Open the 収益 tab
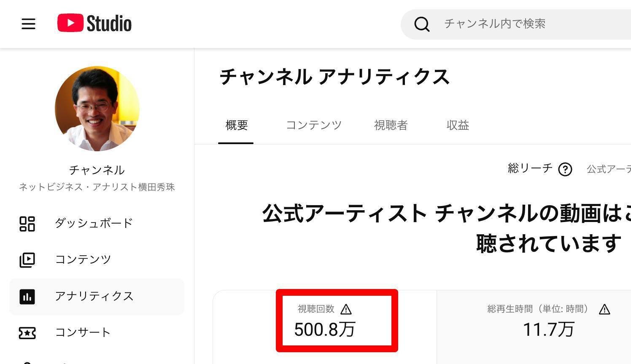631x364 pixels. tap(458, 125)
